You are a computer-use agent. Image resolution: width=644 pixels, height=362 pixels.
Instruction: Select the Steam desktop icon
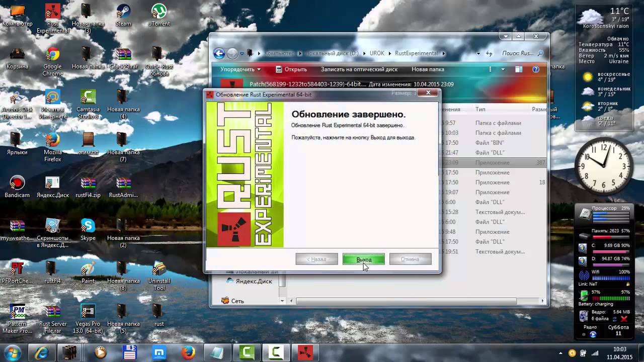coord(123,15)
